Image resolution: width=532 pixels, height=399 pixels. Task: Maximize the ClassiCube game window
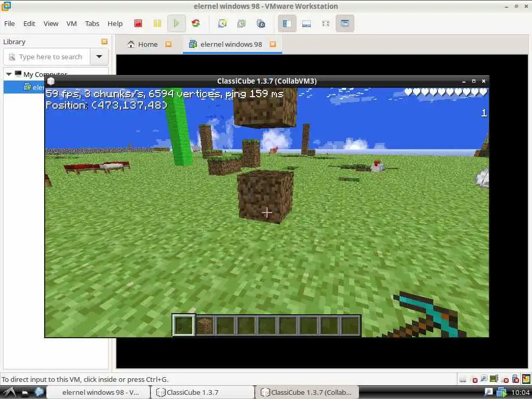[x=474, y=81]
